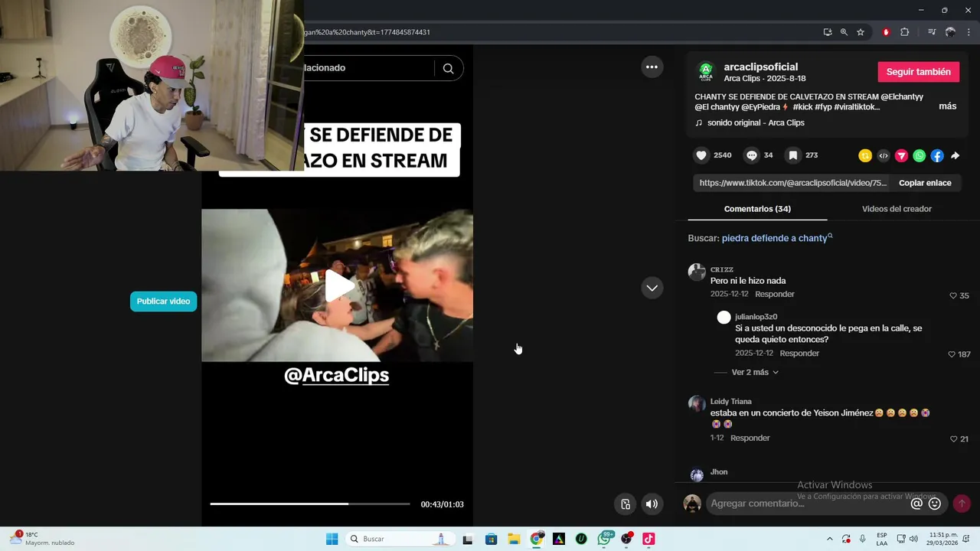Open volume control in system tray
Image resolution: width=980 pixels, height=551 pixels.
913,539
